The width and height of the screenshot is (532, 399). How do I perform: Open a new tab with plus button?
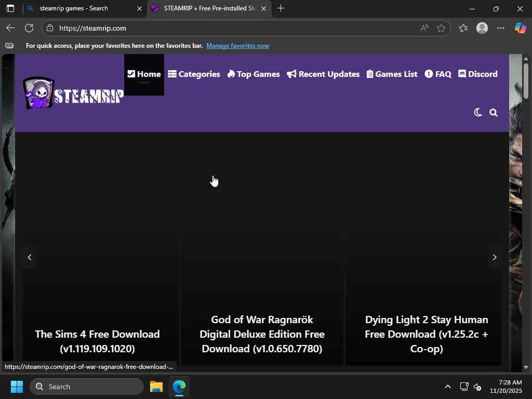click(281, 8)
